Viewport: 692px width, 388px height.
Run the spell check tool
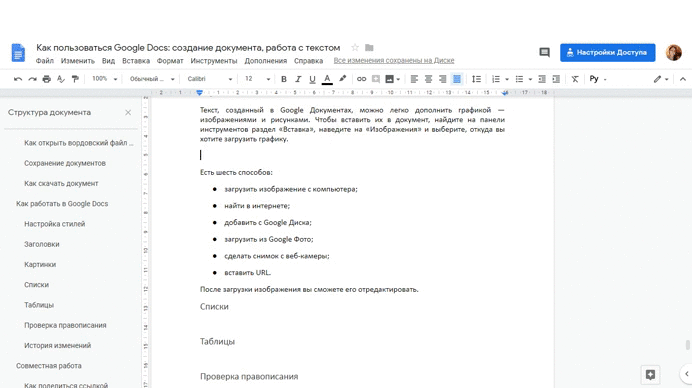point(61,79)
